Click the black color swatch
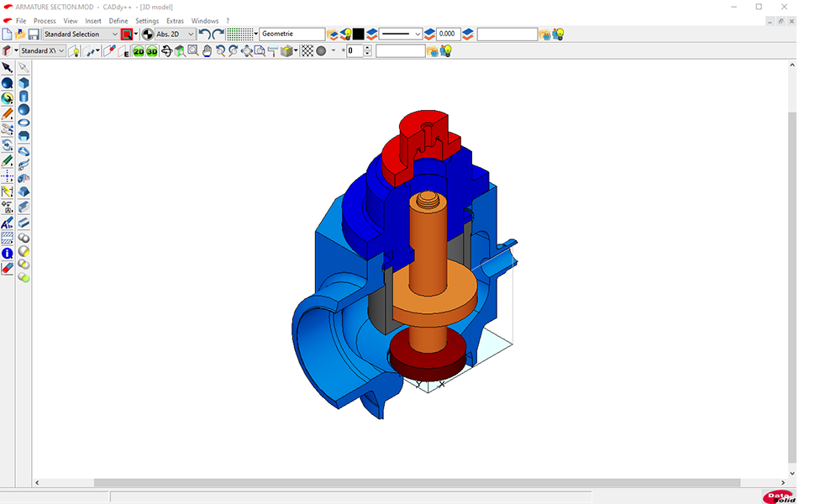 click(358, 34)
